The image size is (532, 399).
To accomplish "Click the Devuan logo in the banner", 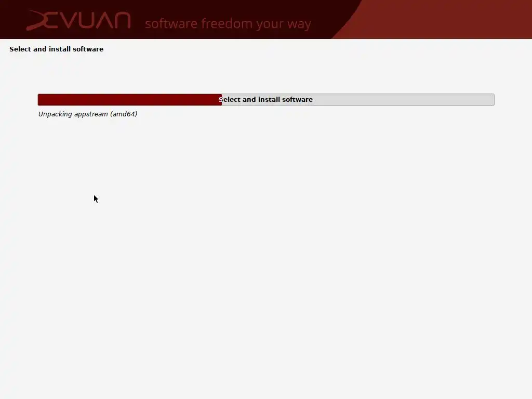I will [x=78, y=20].
